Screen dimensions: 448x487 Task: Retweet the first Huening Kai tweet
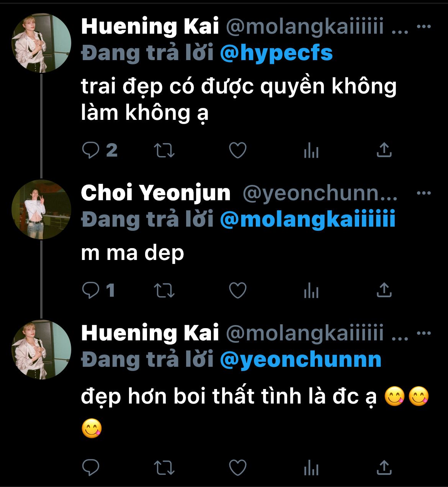(164, 150)
